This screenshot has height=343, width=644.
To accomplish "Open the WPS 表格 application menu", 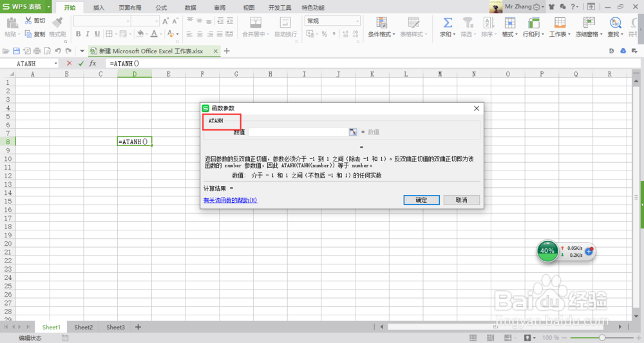I will pos(26,6).
